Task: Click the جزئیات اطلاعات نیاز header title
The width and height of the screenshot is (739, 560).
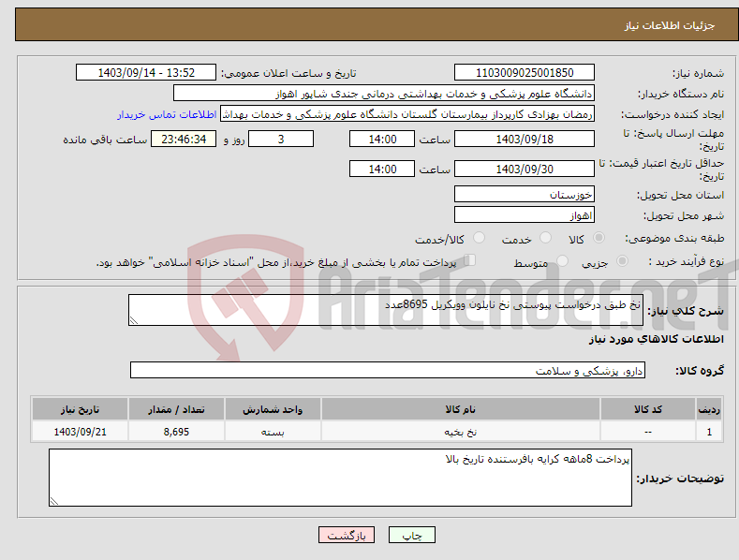Action: point(670,25)
